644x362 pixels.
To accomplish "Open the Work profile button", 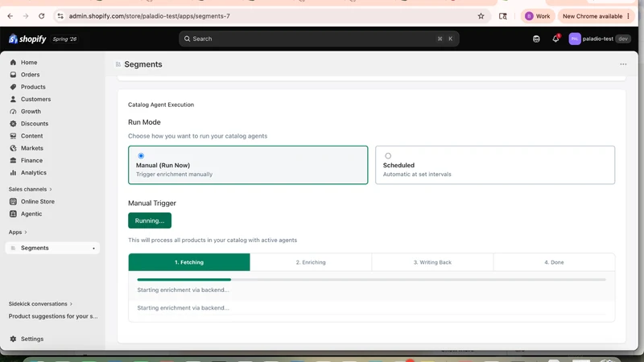I will point(538,16).
